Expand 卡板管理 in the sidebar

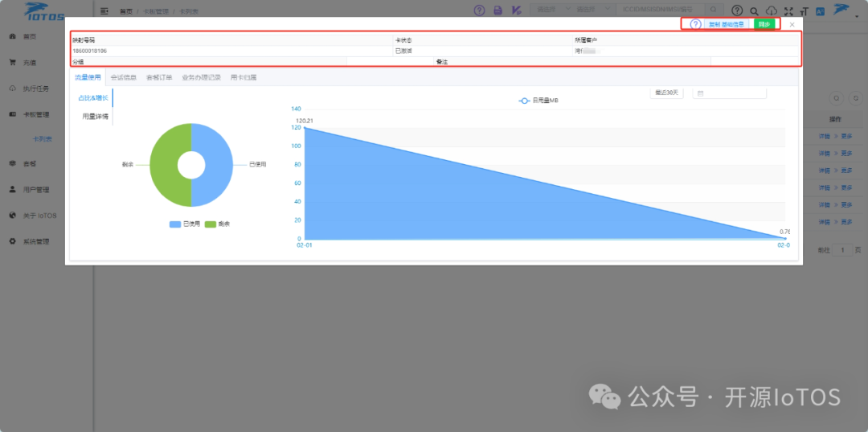click(36, 115)
